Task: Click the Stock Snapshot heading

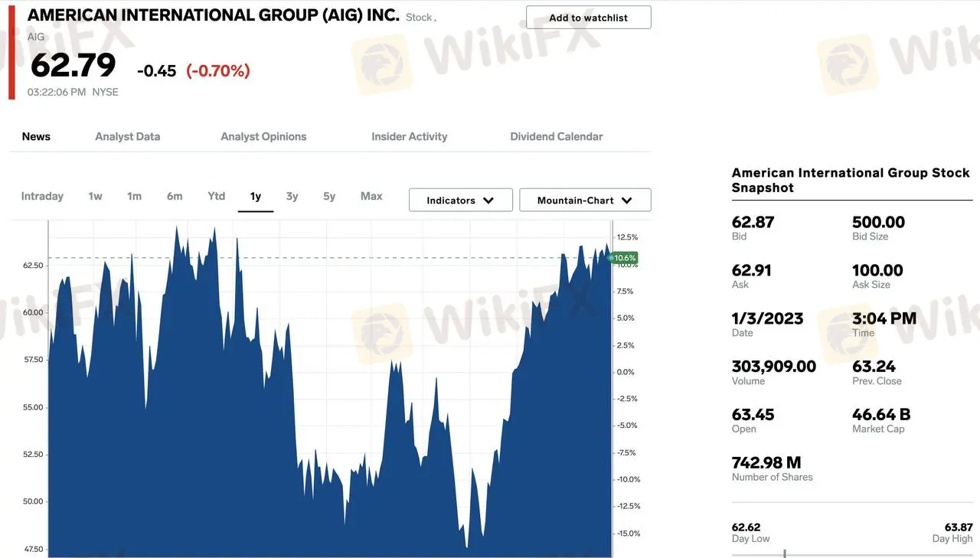Action: (x=851, y=180)
